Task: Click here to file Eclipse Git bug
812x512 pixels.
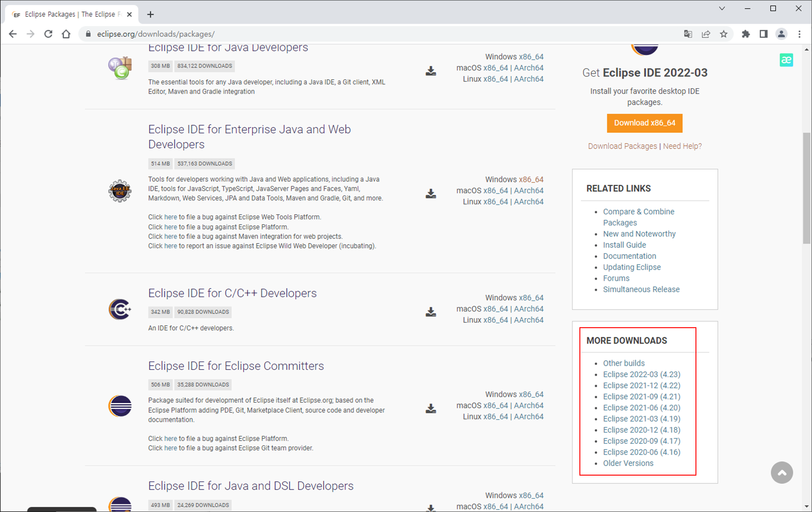Action: click(x=171, y=448)
